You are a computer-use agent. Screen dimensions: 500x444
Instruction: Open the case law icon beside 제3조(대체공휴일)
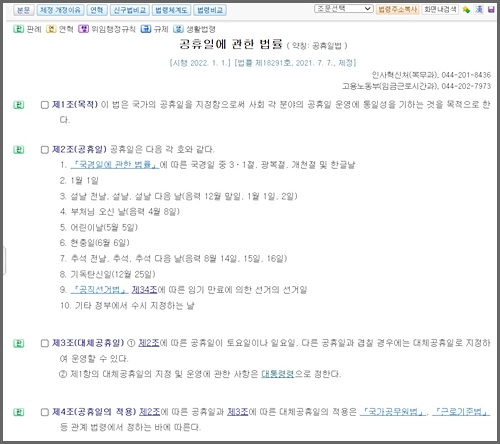click(x=19, y=343)
